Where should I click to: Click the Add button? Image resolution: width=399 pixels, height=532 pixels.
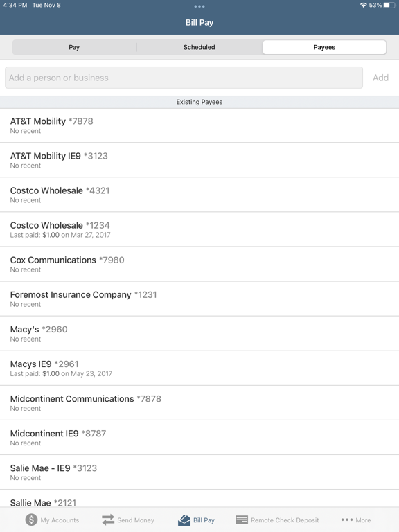click(x=380, y=78)
